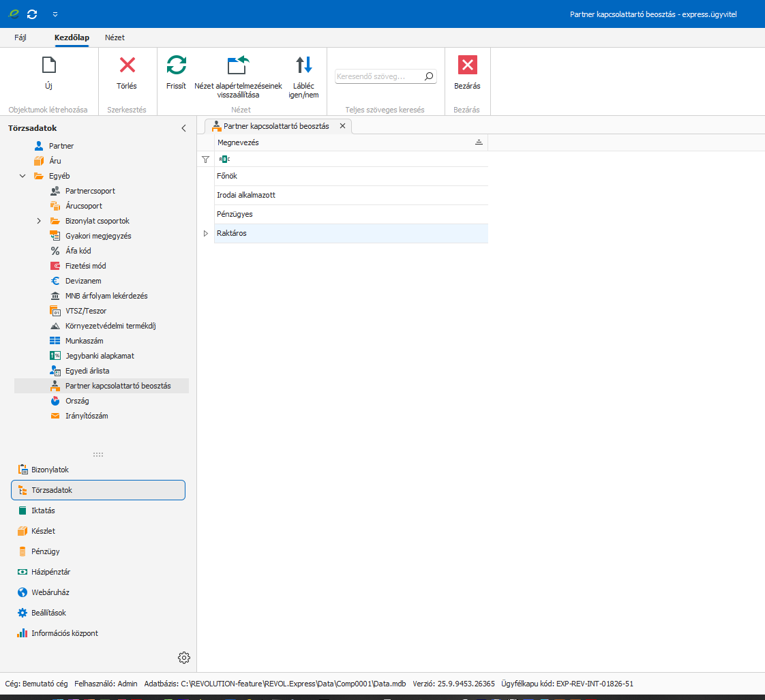
Task: Toggle the footer with Lábléc igen/nem
Action: [x=303, y=65]
